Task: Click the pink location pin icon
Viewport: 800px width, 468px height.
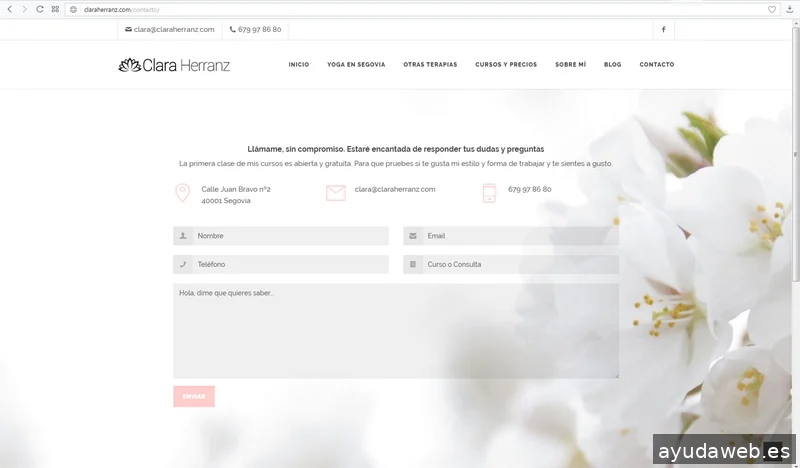Action: point(183,193)
